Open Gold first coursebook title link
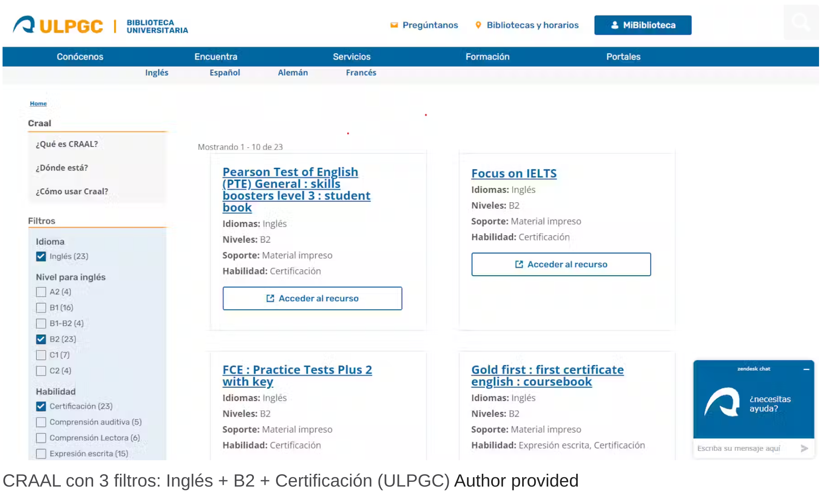 coord(547,376)
